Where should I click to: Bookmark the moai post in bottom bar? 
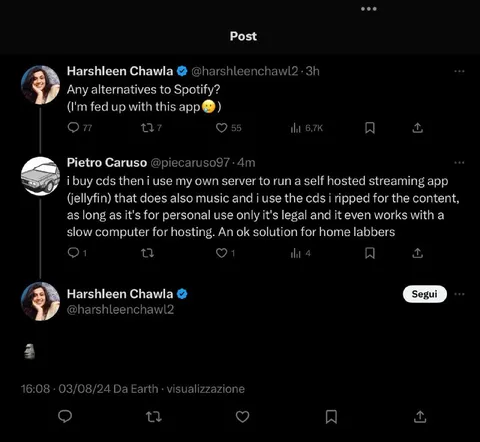(331, 417)
